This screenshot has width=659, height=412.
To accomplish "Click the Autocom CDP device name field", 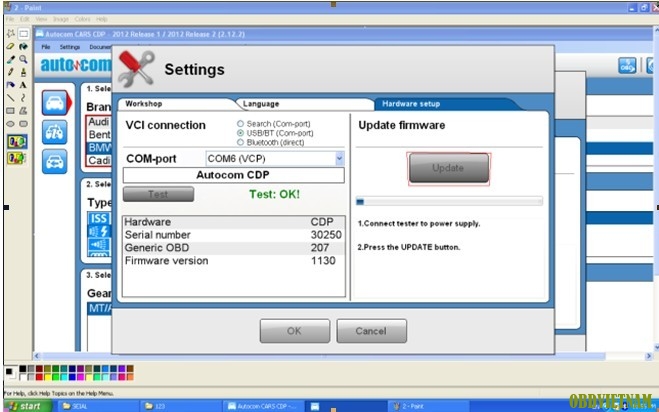I will click(x=233, y=175).
